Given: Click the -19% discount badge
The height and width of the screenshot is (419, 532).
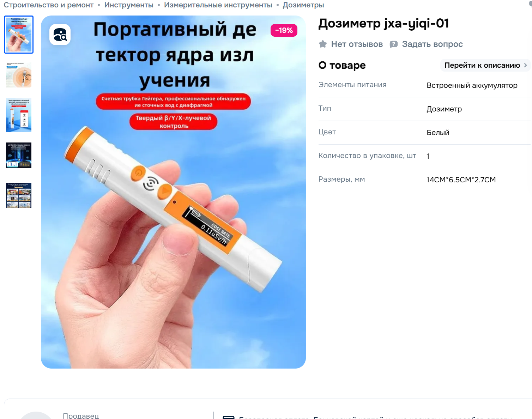Looking at the screenshot, I should point(284,30).
